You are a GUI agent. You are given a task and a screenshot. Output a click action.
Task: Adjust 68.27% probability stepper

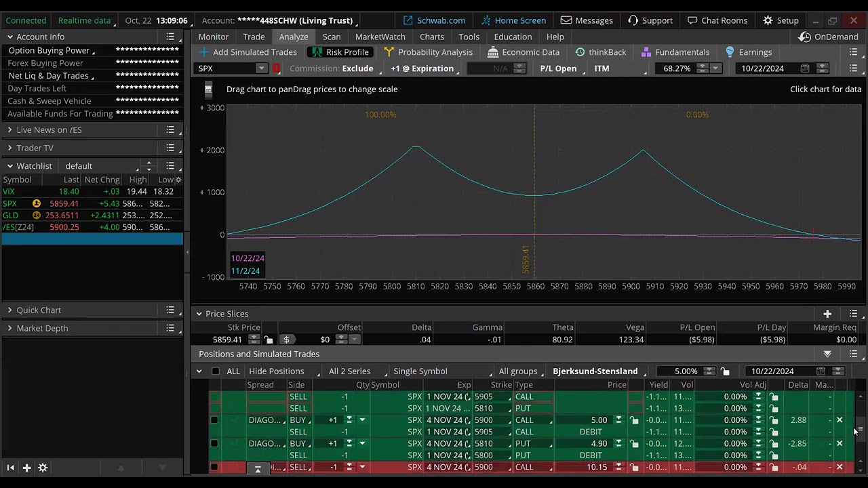tap(703, 68)
